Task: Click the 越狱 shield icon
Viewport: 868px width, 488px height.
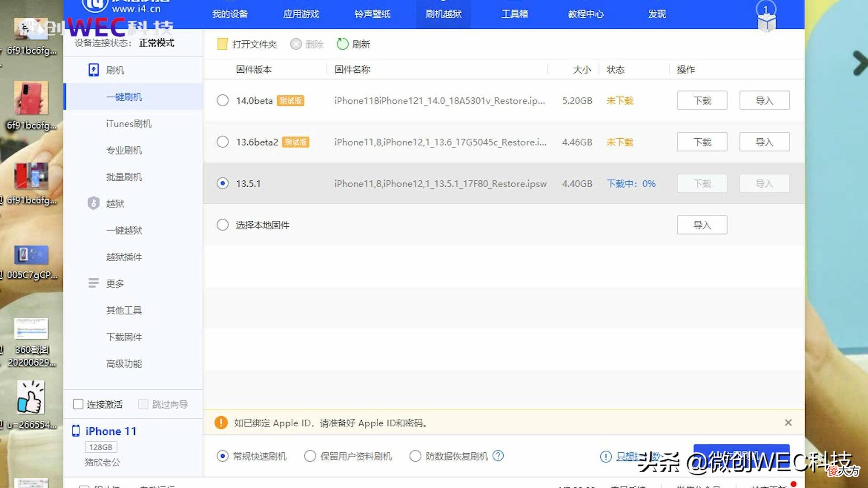Action: pyautogui.click(x=93, y=203)
